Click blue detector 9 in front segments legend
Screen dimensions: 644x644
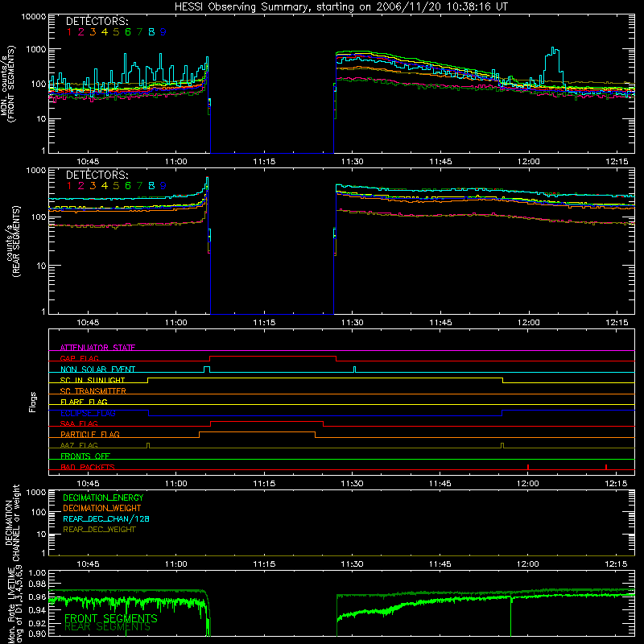pos(163,32)
